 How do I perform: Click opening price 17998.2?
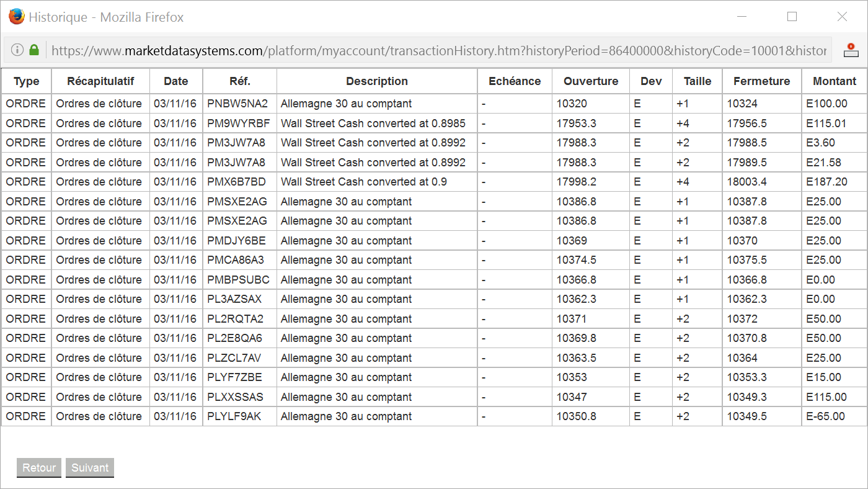pyautogui.click(x=577, y=182)
